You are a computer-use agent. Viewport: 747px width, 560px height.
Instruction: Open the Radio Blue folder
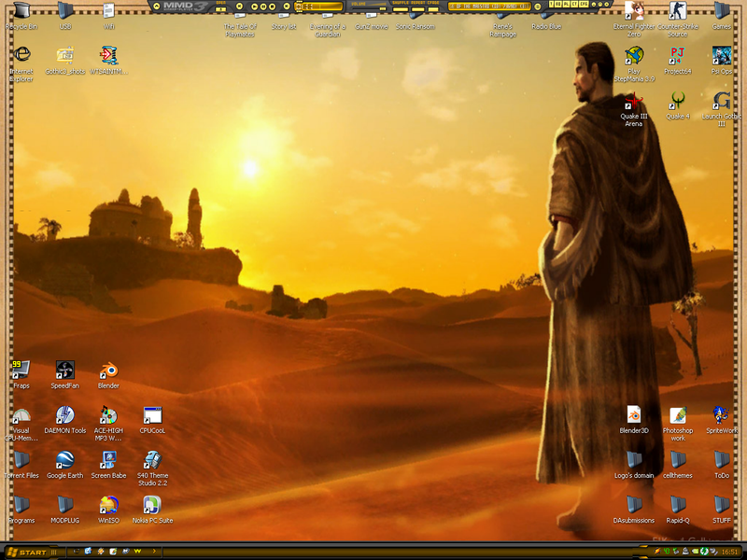546,21
